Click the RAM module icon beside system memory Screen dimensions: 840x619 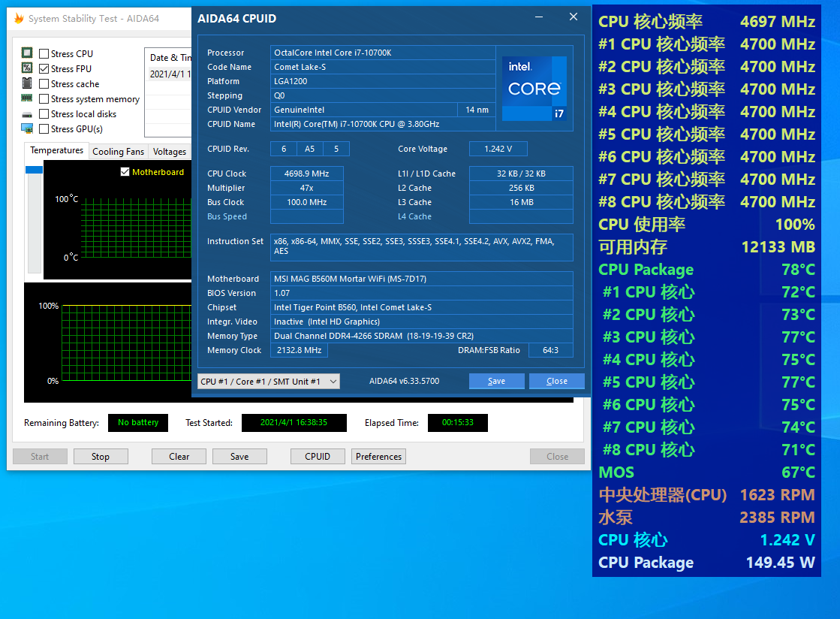27,98
